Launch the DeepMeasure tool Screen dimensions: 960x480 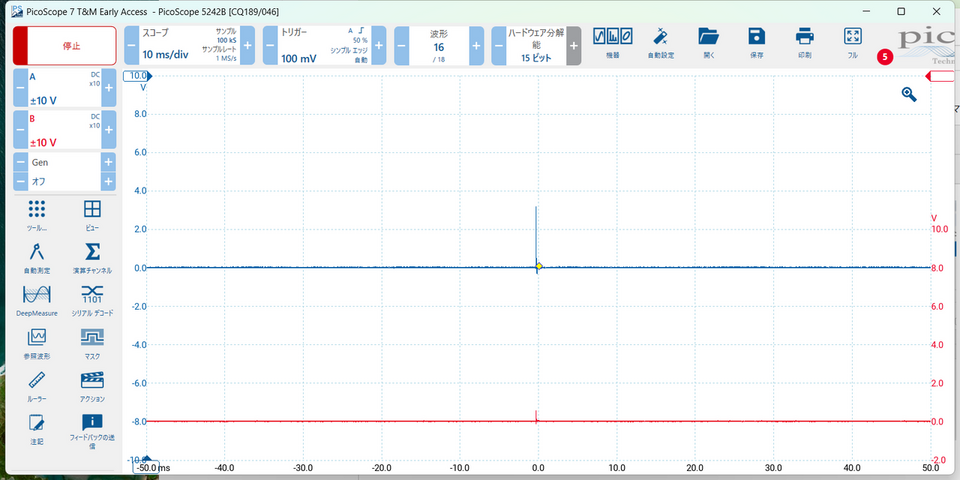(37, 299)
